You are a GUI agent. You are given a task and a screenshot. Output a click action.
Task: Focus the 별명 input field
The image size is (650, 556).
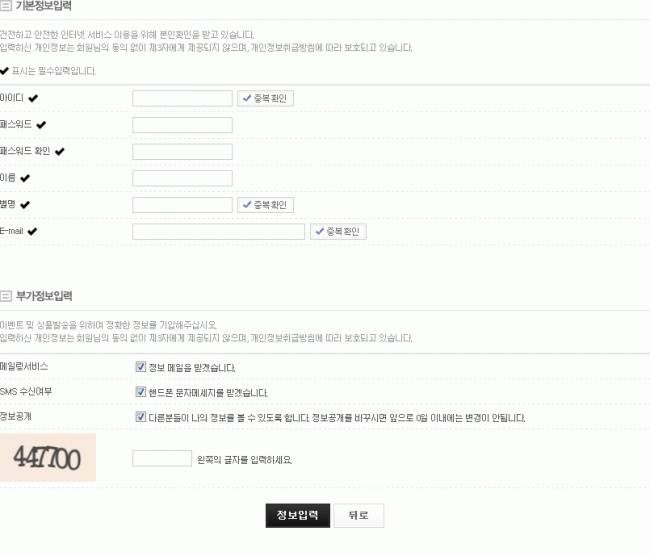[182, 205]
